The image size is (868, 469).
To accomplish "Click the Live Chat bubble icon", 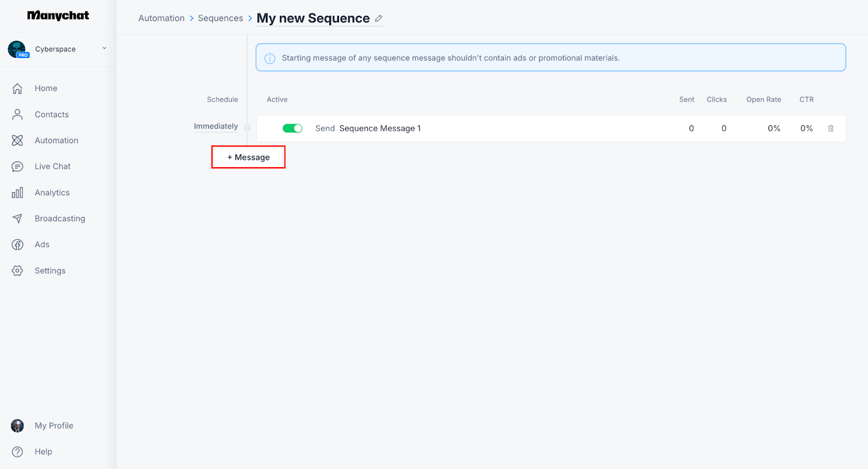I will point(17,167).
